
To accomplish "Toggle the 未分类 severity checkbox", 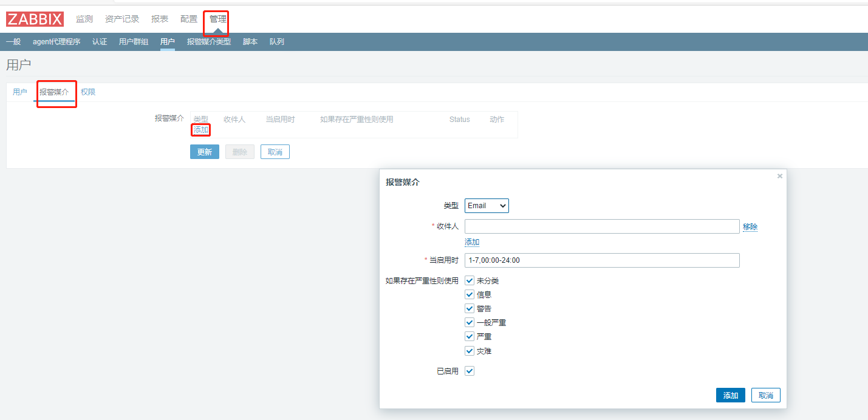I will (470, 280).
